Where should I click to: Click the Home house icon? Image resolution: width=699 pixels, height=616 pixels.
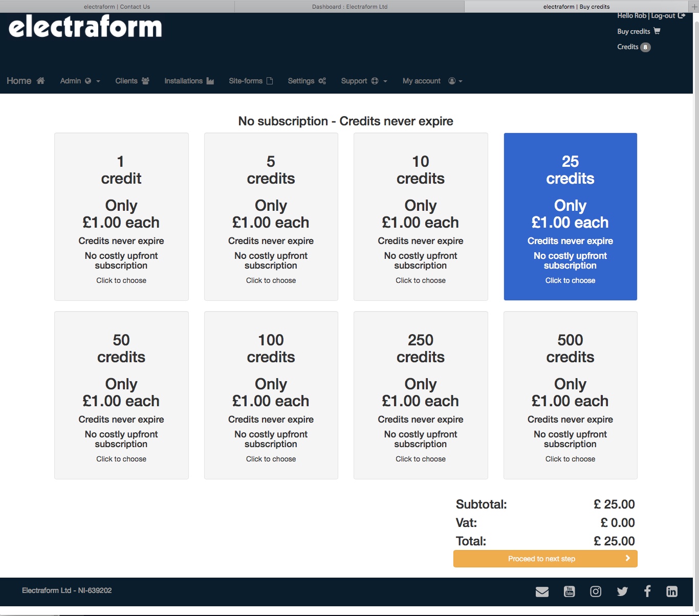(x=40, y=81)
